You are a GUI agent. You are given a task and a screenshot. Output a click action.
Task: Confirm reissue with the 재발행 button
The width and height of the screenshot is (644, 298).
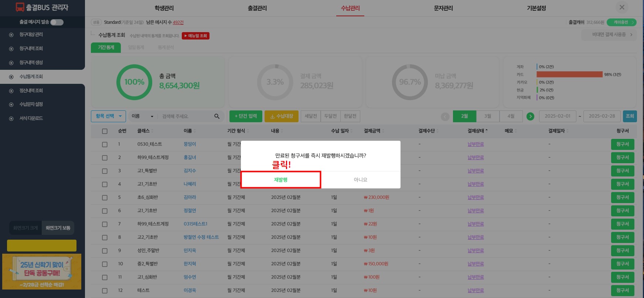[281, 180]
